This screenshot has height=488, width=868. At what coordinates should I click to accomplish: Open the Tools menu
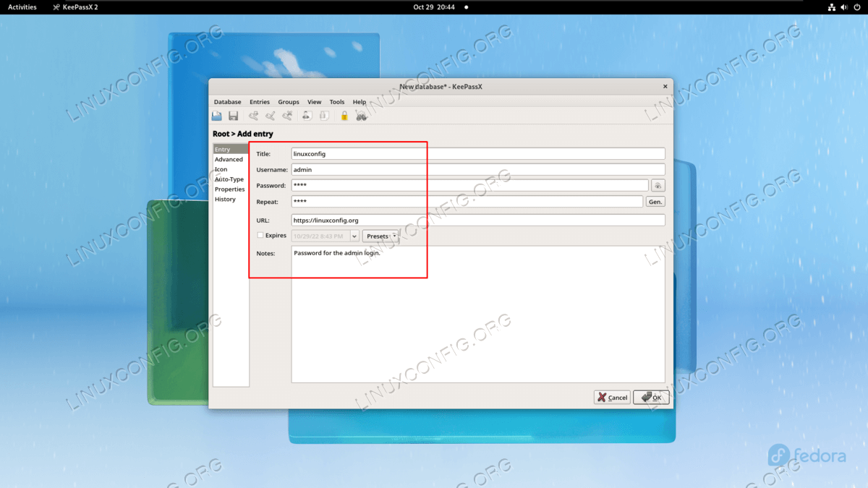click(337, 102)
